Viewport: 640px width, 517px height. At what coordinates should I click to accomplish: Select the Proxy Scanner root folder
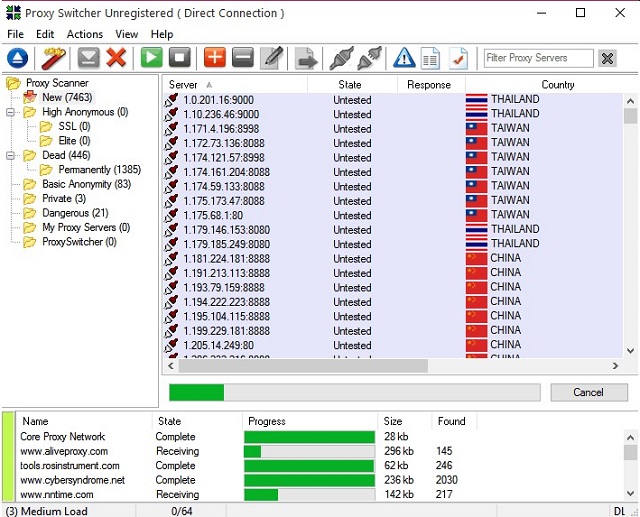57,83
